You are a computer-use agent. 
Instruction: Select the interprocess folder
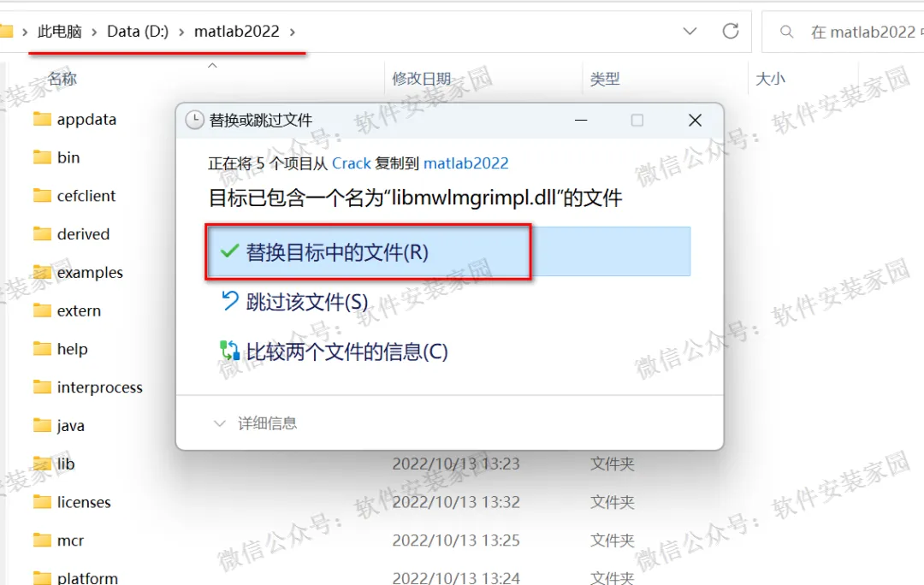[x=99, y=387]
